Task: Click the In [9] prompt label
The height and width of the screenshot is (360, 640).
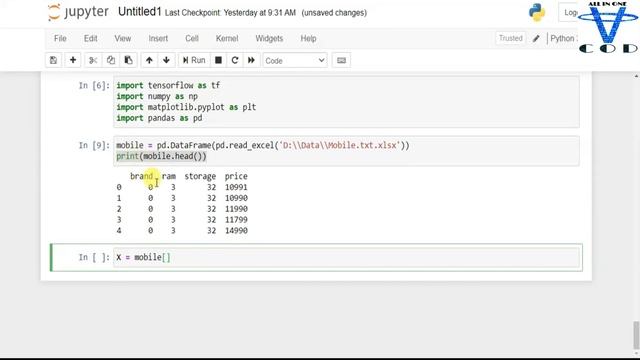Action: [x=94, y=145]
